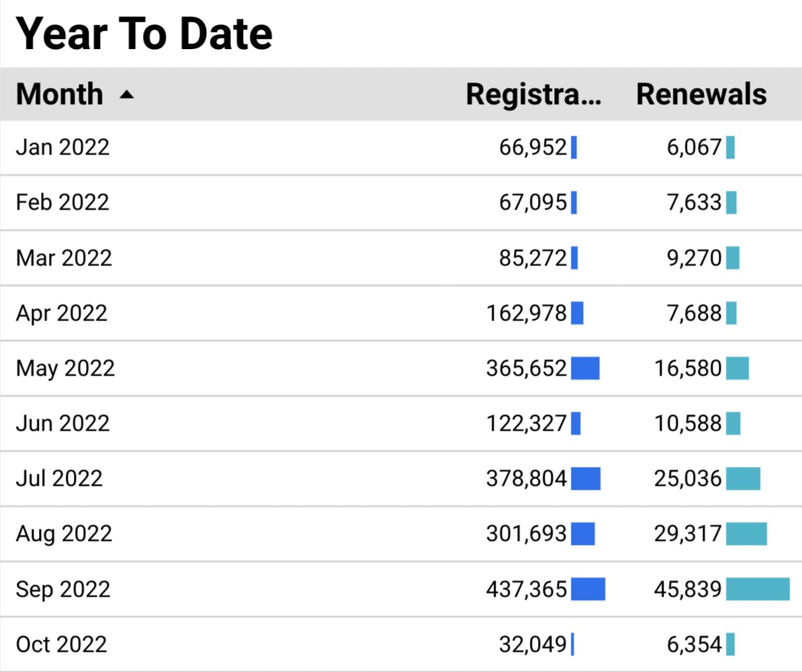802x672 pixels.
Task: Click registrations value 162,978
Action: [527, 313]
